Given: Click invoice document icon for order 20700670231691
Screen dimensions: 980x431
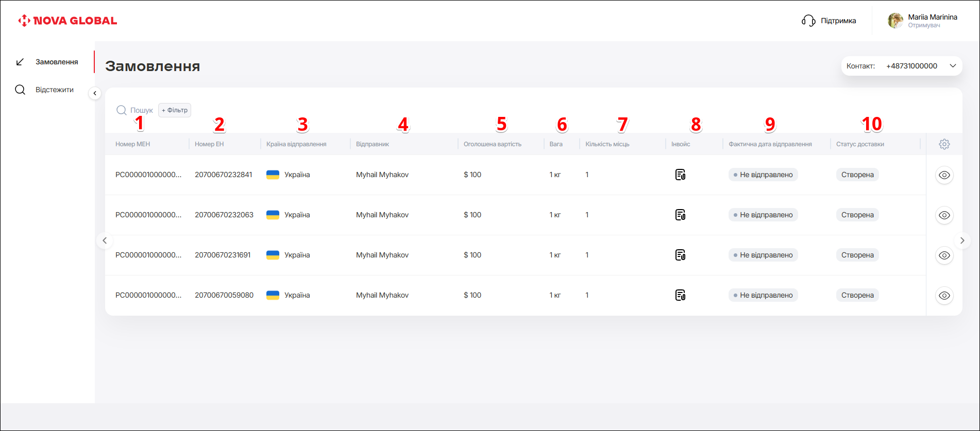Looking at the screenshot, I should pyautogui.click(x=680, y=255).
